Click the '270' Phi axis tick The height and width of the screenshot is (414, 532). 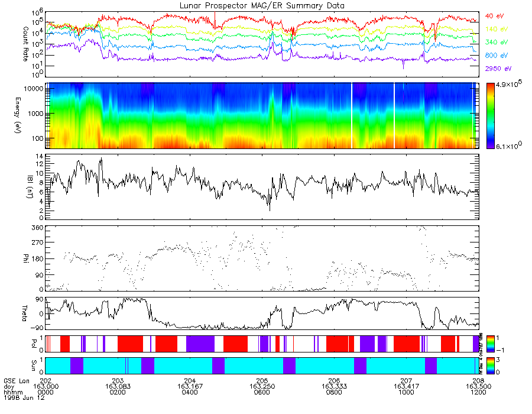click(x=38, y=242)
